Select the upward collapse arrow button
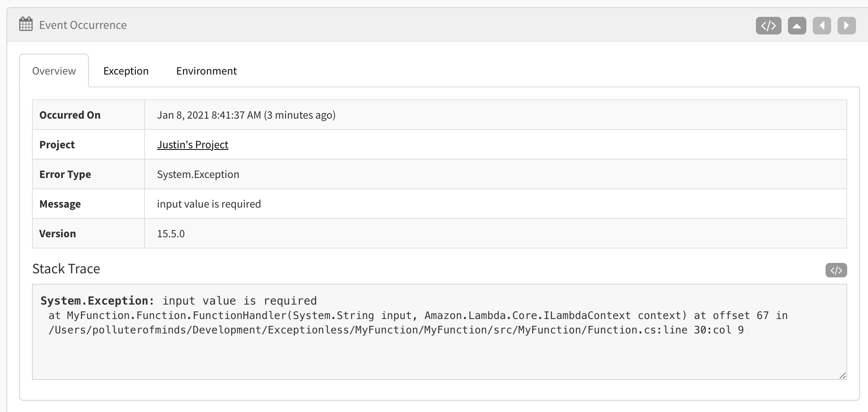This screenshot has width=868, height=412. tap(797, 25)
